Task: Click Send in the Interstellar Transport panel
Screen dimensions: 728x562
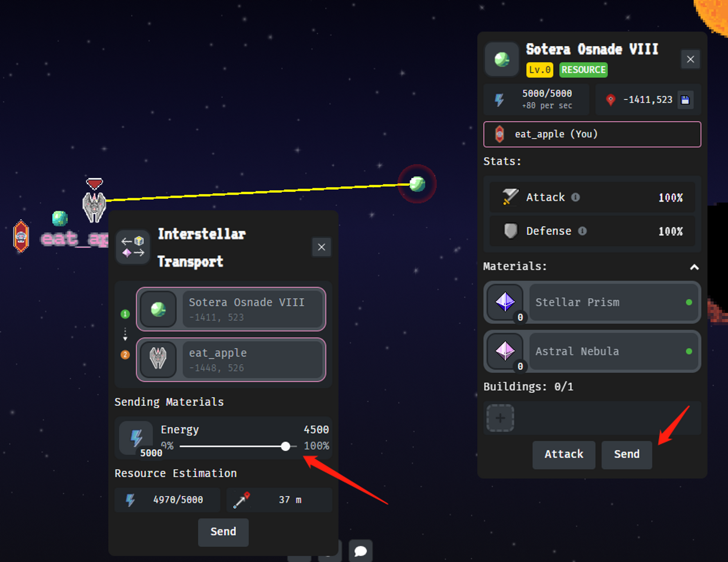Action: point(223,532)
